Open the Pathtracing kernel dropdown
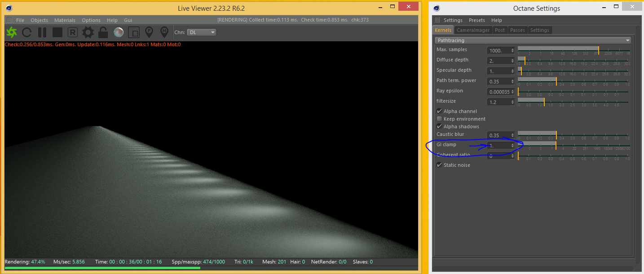The height and width of the screenshot is (274, 644). pyautogui.click(x=533, y=40)
